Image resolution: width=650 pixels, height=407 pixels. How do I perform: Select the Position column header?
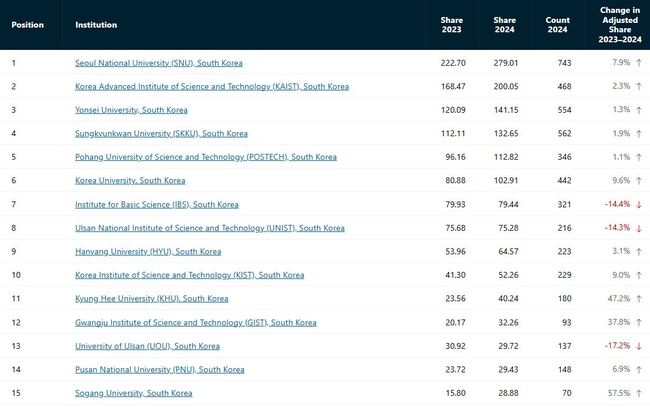(x=27, y=25)
